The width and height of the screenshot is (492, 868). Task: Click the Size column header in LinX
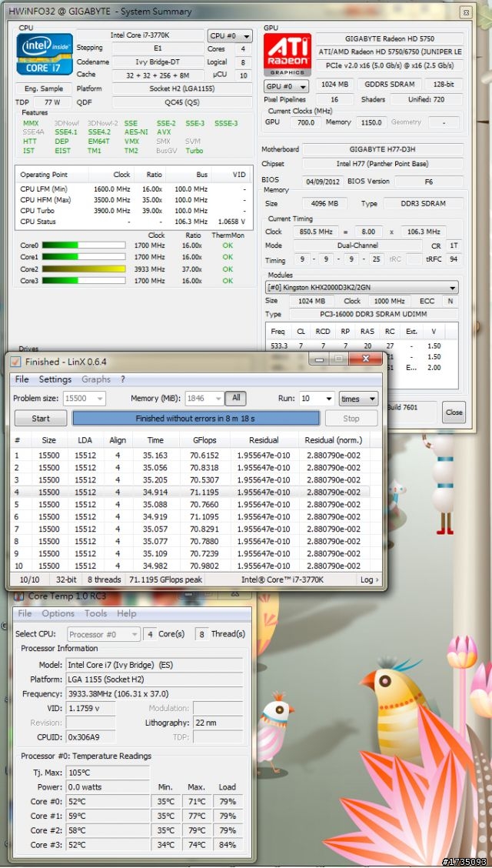(x=48, y=440)
